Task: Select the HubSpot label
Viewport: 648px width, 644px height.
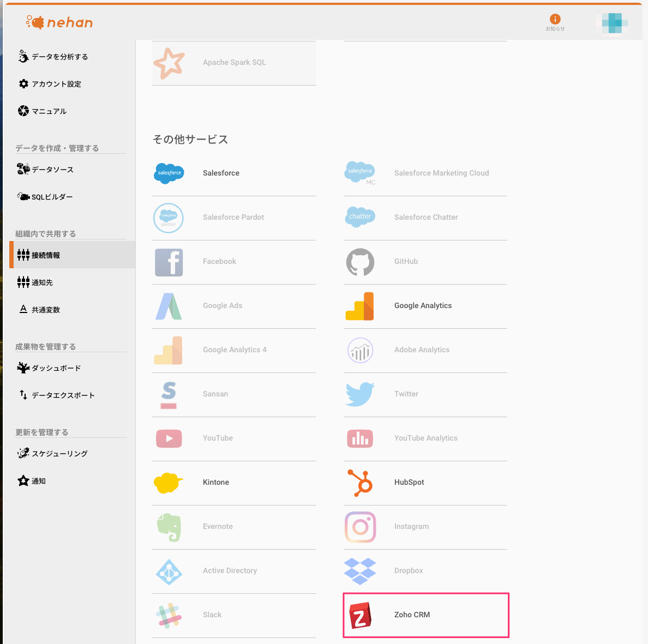Action: pyautogui.click(x=409, y=482)
